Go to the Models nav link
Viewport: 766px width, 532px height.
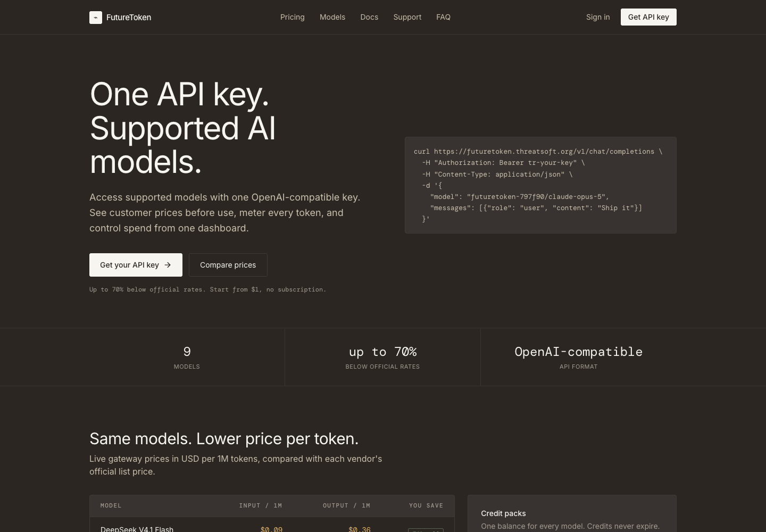(332, 17)
